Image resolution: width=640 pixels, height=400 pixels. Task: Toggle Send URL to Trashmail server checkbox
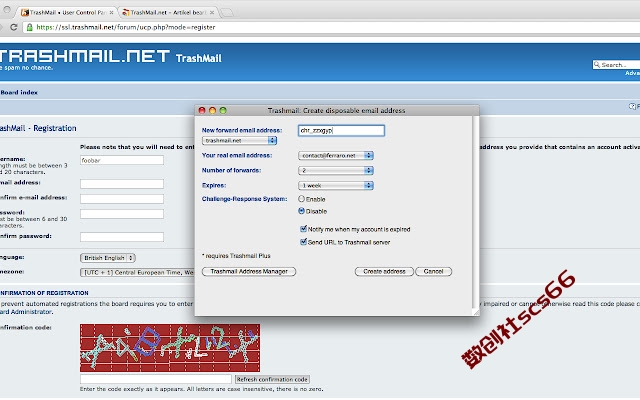point(303,242)
